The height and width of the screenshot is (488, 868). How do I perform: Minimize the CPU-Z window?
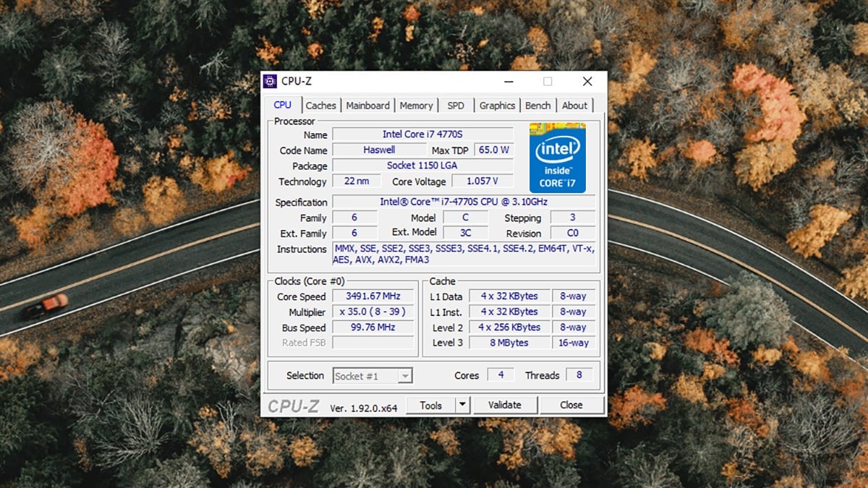click(509, 82)
